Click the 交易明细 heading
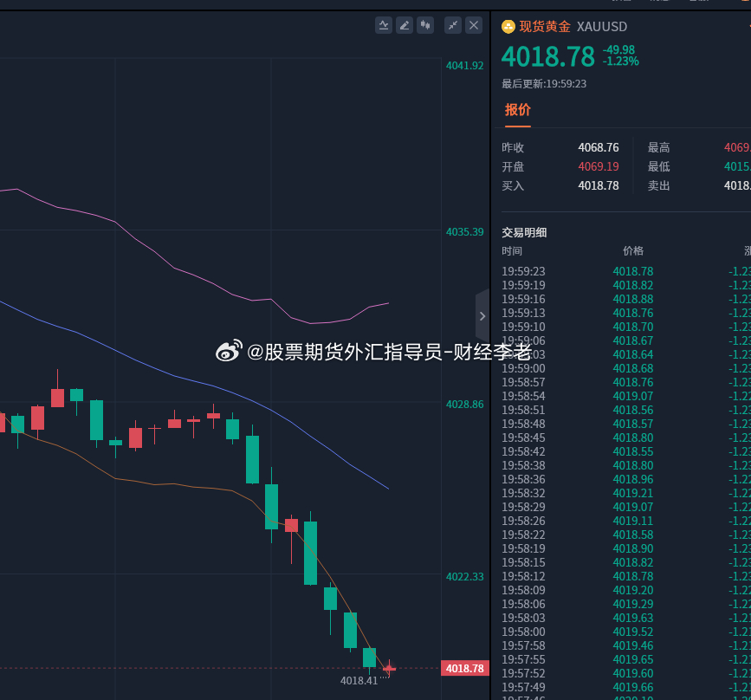Viewport: 751px width, 700px height. [524, 233]
